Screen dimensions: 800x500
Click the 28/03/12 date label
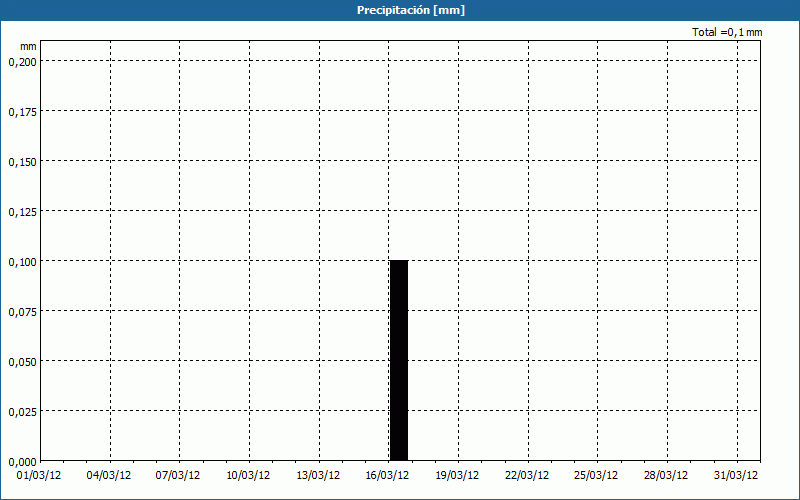click(666, 475)
